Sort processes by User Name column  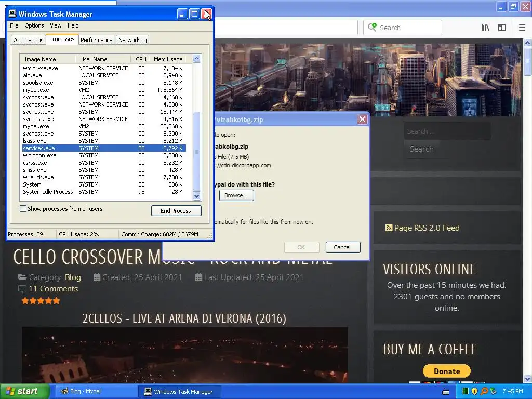point(103,59)
